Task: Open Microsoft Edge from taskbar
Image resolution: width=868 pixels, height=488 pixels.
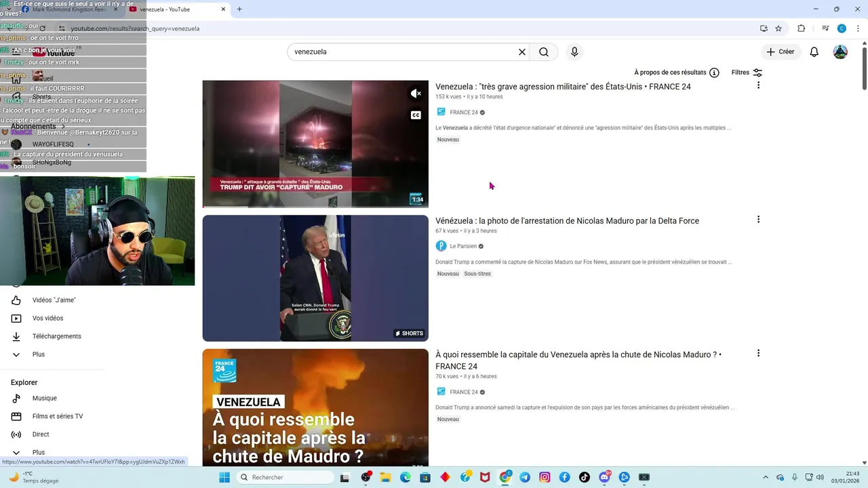Action: click(x=406, y=477)
